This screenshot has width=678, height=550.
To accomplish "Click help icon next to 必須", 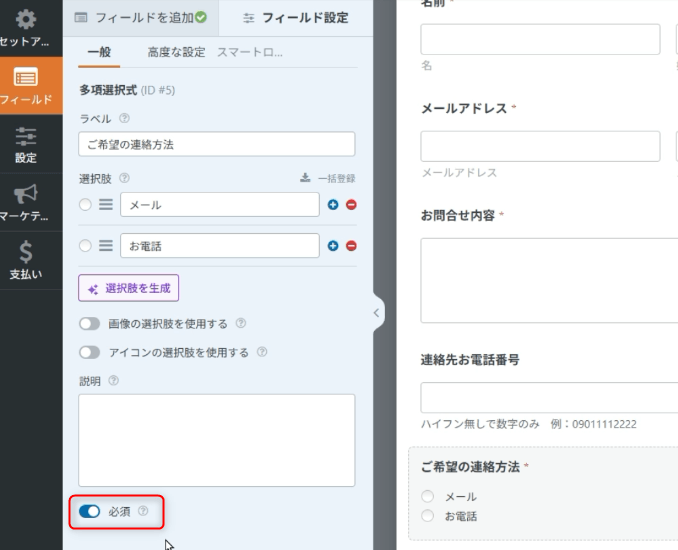I will point(143,511).
